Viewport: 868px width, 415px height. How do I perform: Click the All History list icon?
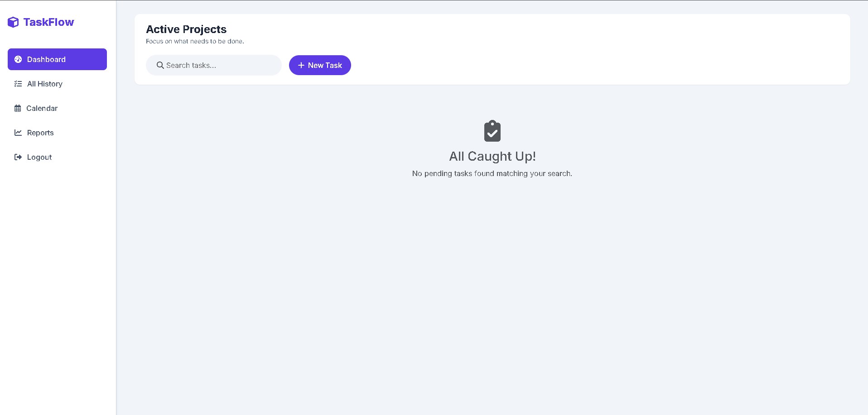pos(18,84)
